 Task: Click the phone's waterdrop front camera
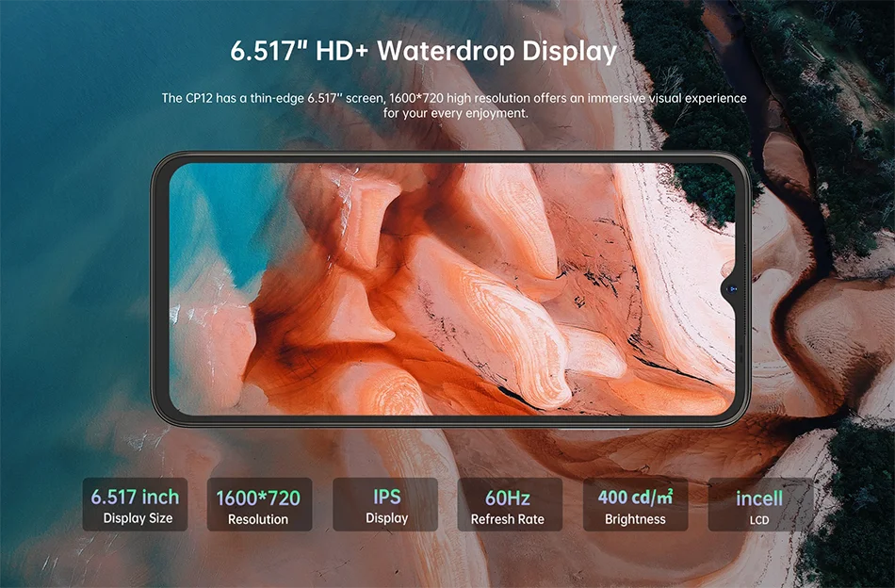coord(732,289)
